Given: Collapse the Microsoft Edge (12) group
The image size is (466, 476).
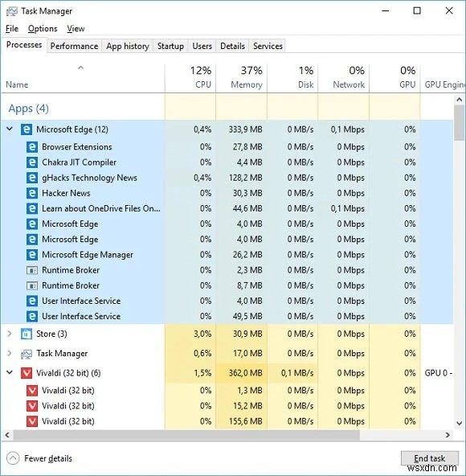Looking at the screenshot, I should coord(10,129).
